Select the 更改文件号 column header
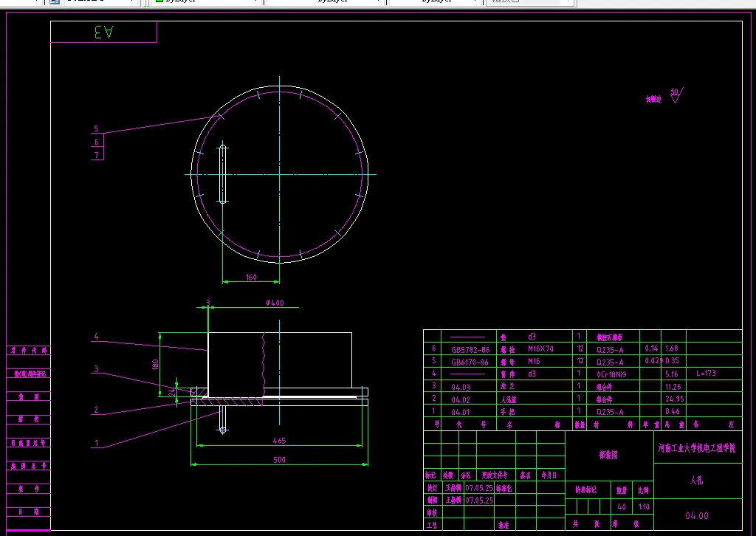The width and height of the screenshot is (756, 536). tap(494, 475)
